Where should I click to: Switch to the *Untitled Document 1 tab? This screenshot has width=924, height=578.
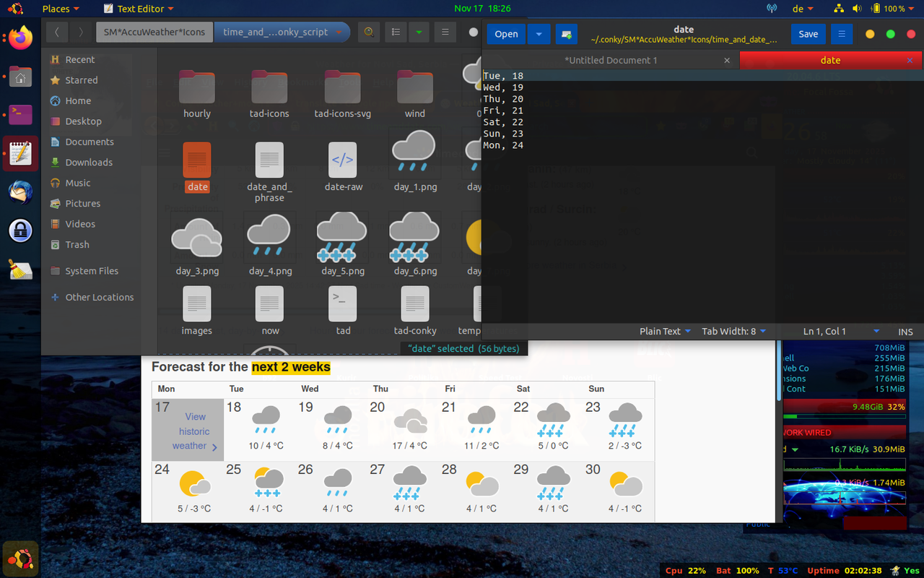pyautogui.click(x=611, y=61)
